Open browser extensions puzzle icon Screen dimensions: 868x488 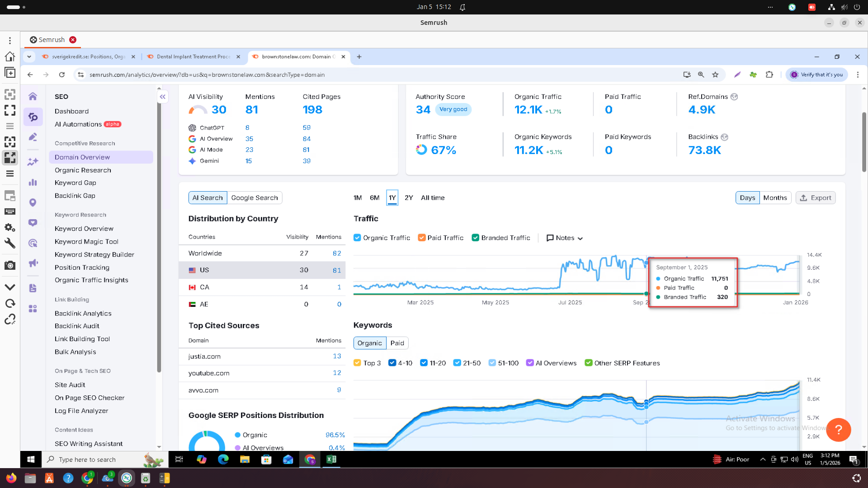click(x=769, y=75)
